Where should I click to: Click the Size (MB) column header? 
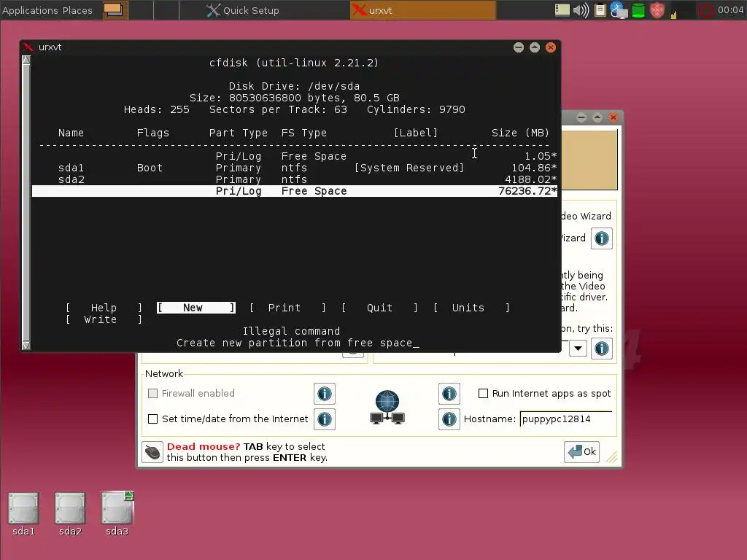(x=519, y=133)
